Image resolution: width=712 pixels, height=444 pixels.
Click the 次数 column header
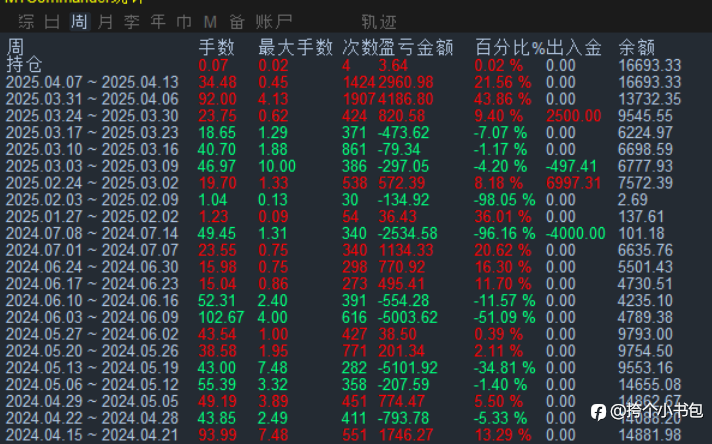pos(360,47)
